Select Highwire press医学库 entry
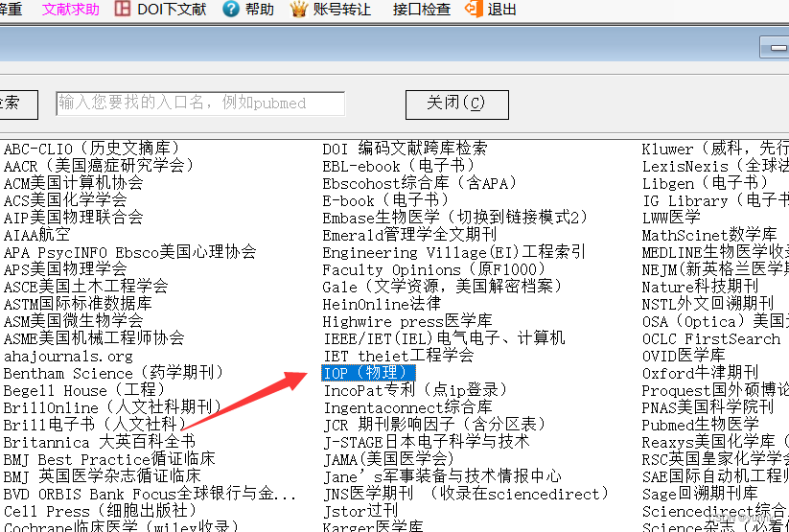The image size is (789, 532). click(407, 321)
